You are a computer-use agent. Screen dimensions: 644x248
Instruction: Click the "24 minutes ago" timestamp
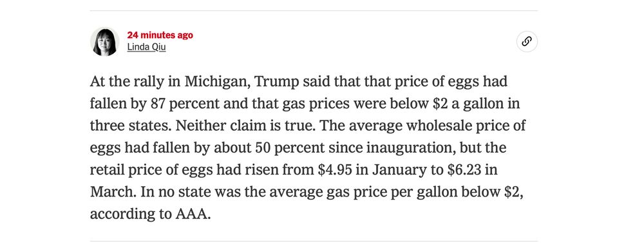point(160,35)
